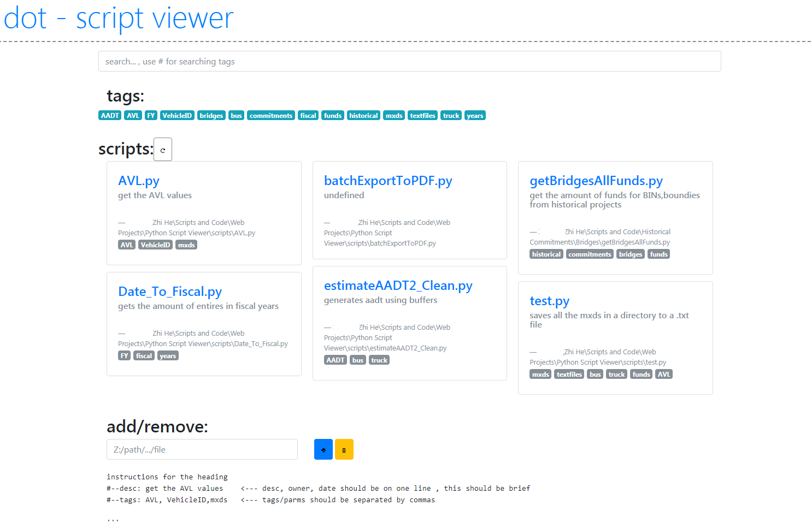
Task: Click commitments tag on getBridgesAllFunds.py card
Action: coord(590,254)
